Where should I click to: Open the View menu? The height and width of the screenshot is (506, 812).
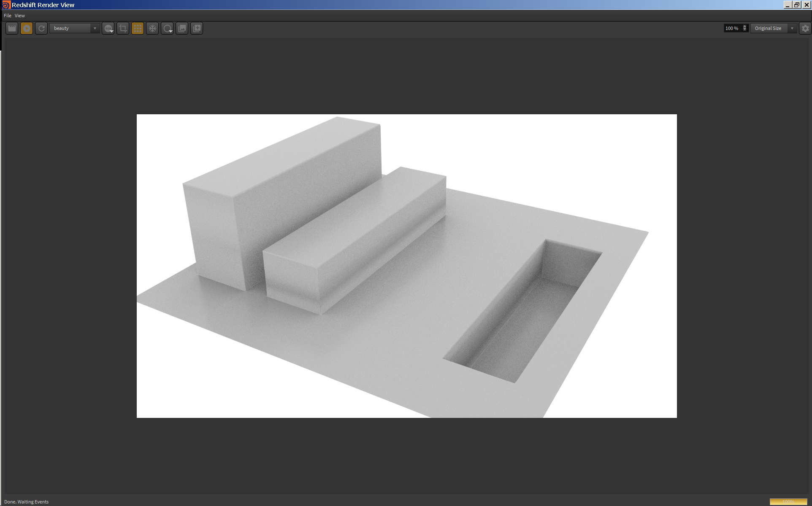(x=20, y=16)
